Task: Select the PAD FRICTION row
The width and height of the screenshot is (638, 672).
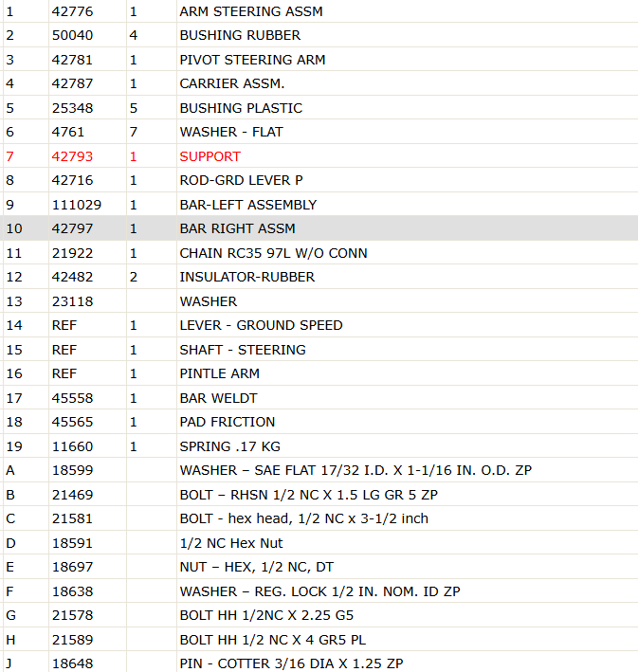Action: pyautogui.click(x=319, y=422)
